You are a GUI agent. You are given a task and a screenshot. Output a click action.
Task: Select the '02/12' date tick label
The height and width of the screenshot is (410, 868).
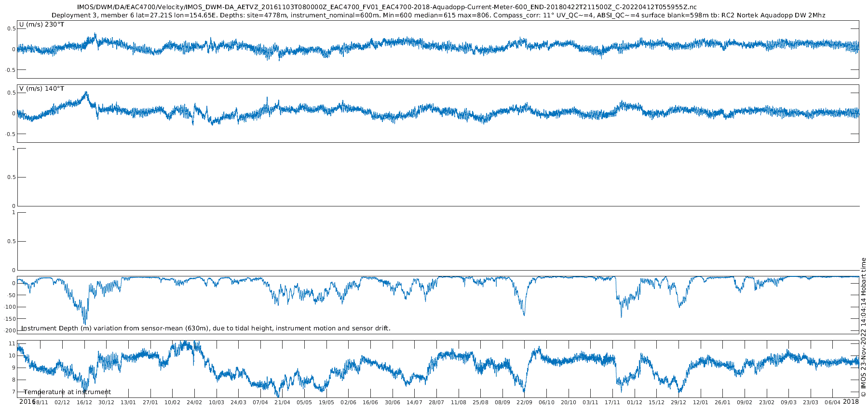(x=62, y=402)
